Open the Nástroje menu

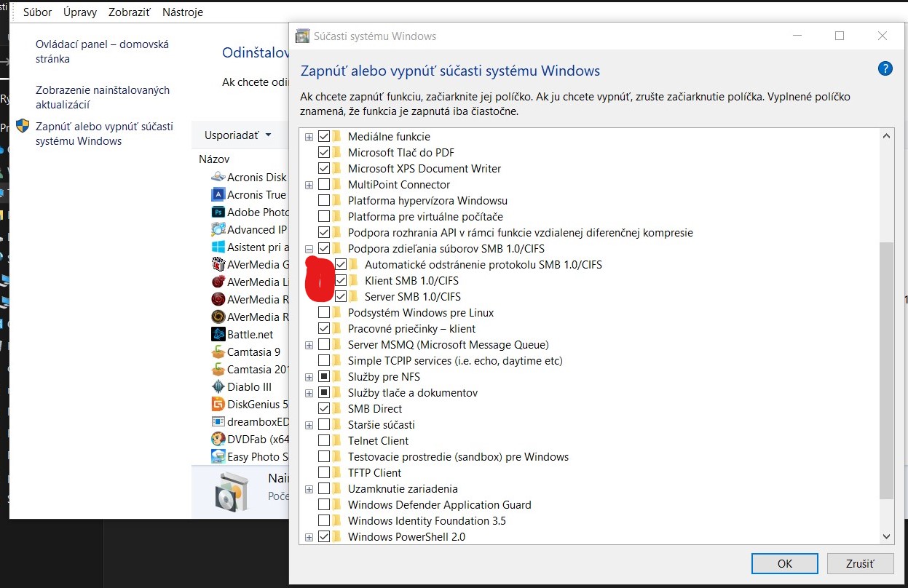coord(183,12)
